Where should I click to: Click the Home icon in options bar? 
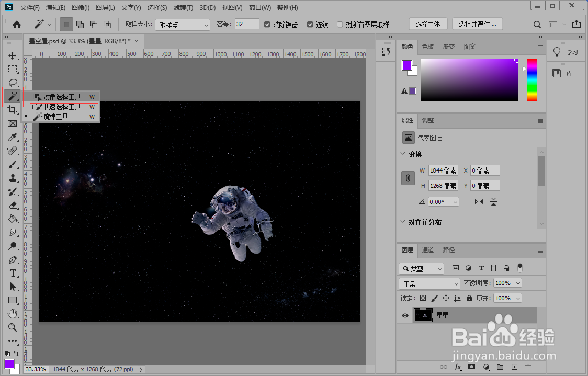pyautogui.click(x=17, y=25)
